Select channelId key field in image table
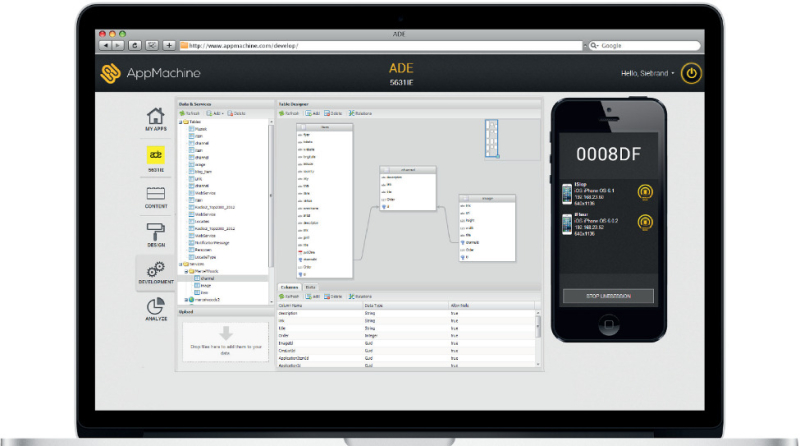The width and height of the screenshot is (800, 446). point(471,243)
